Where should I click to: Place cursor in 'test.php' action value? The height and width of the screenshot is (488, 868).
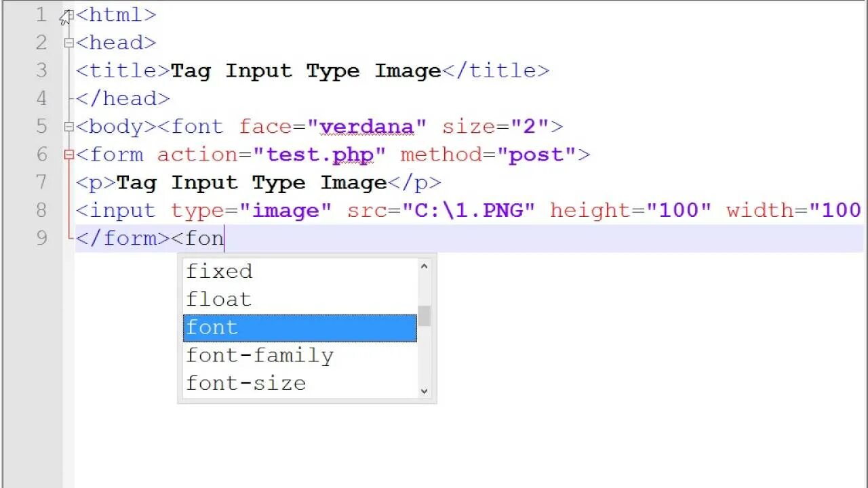tap(319, 155)
